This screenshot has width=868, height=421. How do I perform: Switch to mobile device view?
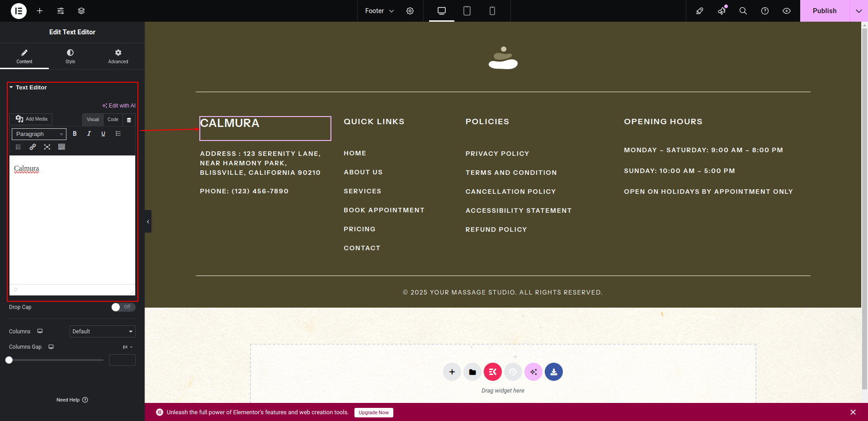click(492, 11)
